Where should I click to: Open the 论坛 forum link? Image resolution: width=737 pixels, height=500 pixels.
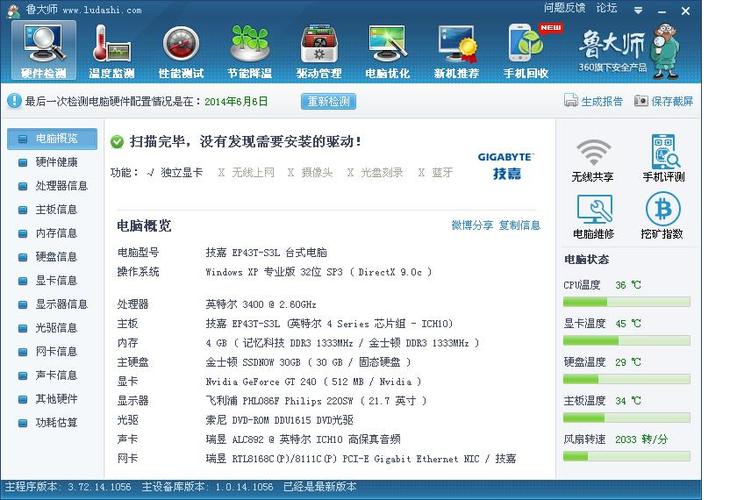[606, 8]
